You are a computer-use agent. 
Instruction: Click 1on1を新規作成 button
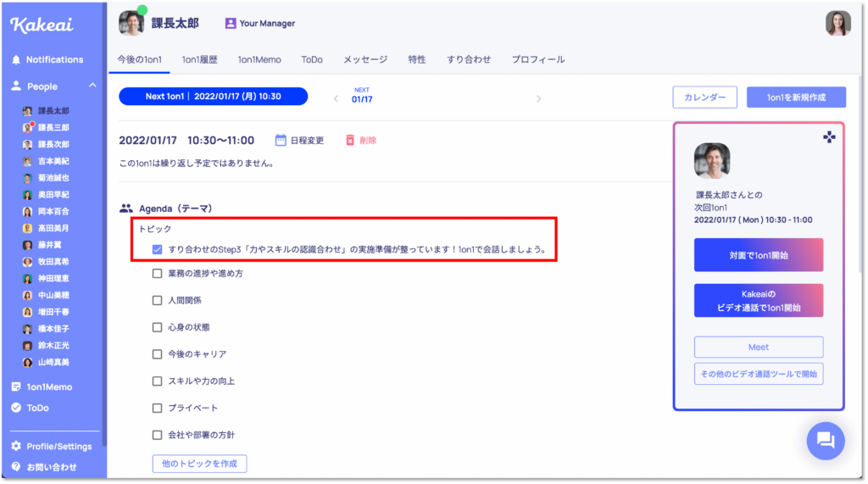pos(796,97)
